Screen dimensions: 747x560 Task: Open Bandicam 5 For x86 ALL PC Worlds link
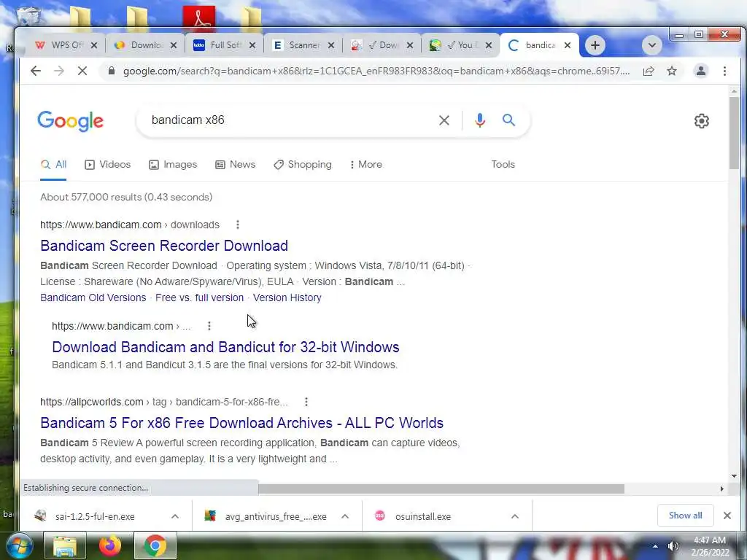[241, 423]
